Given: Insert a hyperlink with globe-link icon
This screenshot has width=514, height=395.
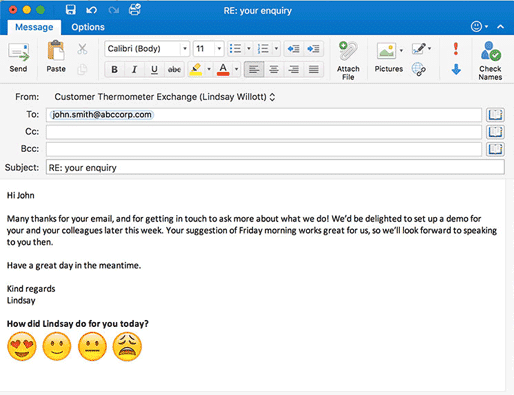Looking at the screenshot, I should 419,69.
